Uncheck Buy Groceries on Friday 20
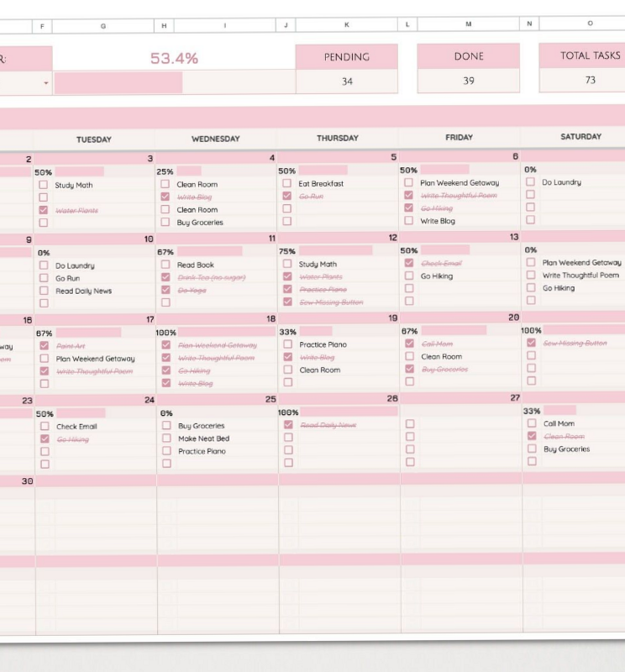Screen dimensions: 625x672 pos(409,369)
